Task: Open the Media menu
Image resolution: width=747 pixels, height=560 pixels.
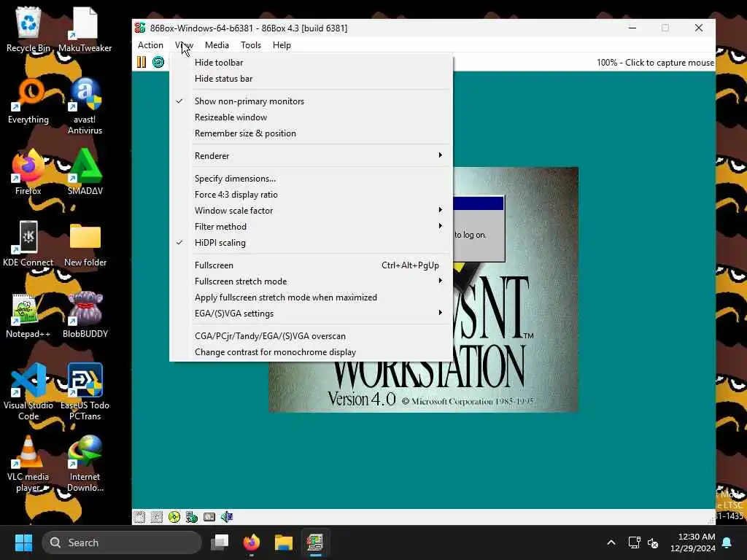Action: (x=217, y=45)
